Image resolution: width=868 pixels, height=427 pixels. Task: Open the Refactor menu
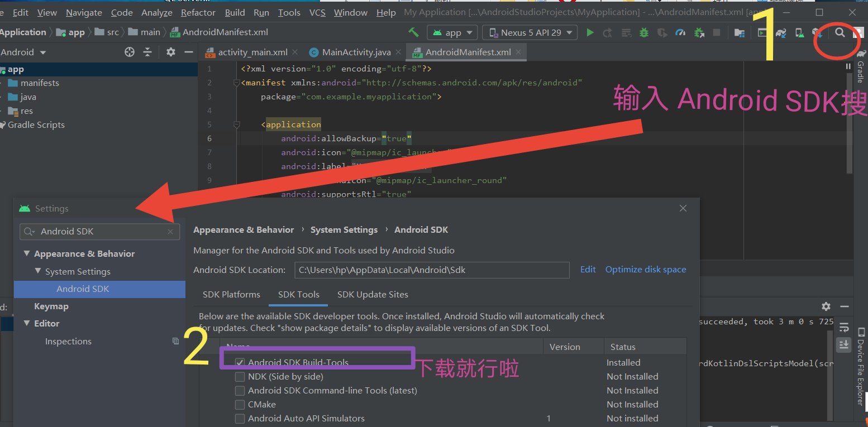[198, 12]
